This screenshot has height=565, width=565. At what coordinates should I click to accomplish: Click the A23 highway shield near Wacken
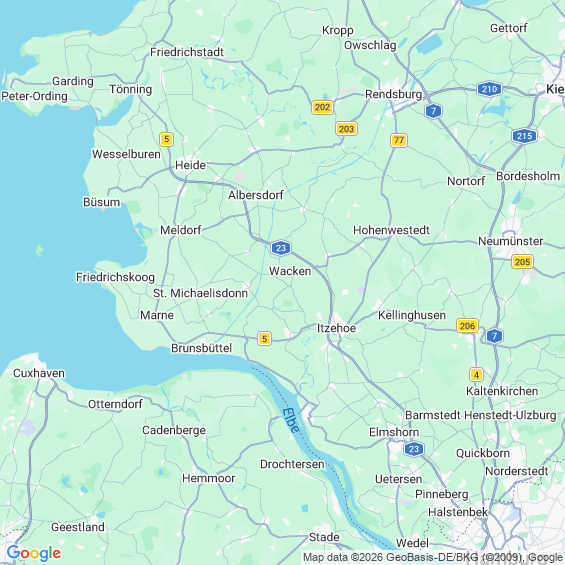(x=281, y=248)
